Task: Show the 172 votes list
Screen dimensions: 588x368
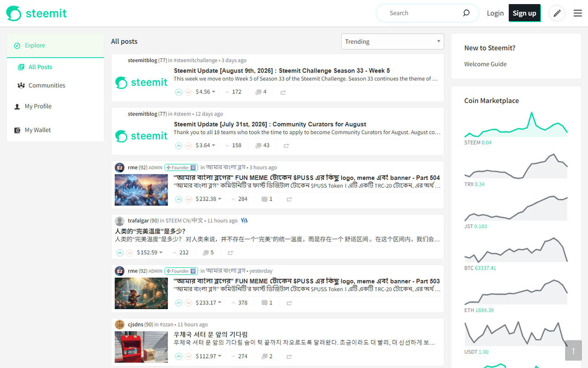Action: 233,92
